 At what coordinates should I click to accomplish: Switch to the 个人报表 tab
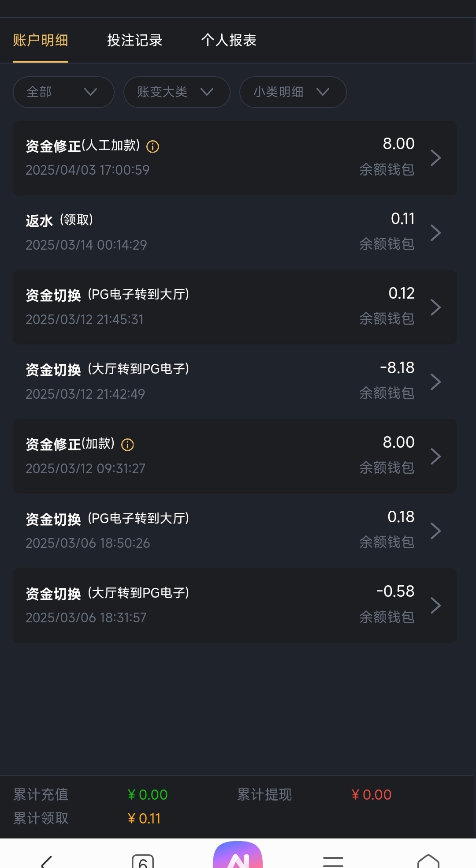(x=229, y=41)
